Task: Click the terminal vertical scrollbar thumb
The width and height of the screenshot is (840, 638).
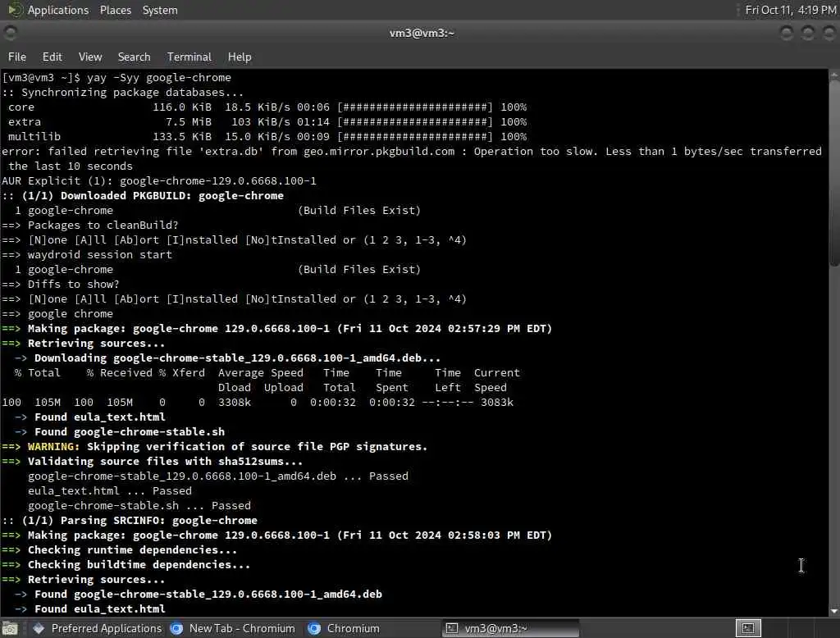Action: click(x=834, y=172)
